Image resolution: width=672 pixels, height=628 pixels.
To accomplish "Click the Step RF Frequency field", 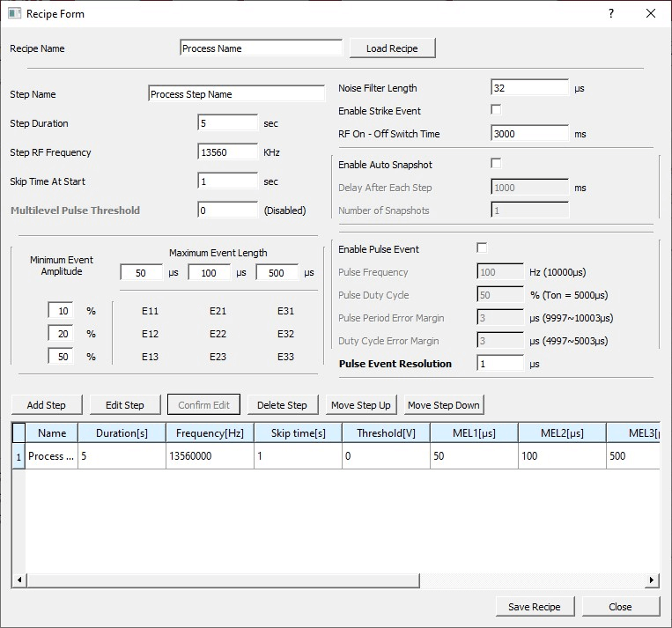I will tap(227, 152).
